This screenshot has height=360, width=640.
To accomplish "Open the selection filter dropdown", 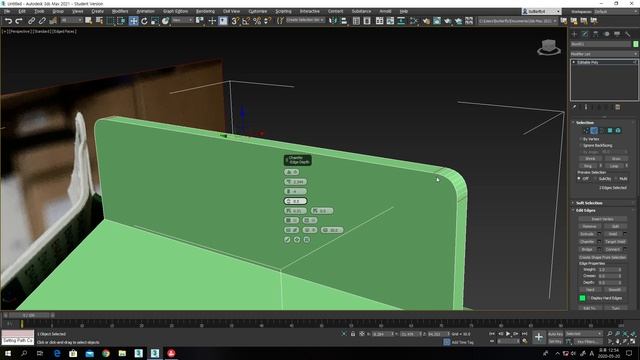I will (x=71, y=20).
